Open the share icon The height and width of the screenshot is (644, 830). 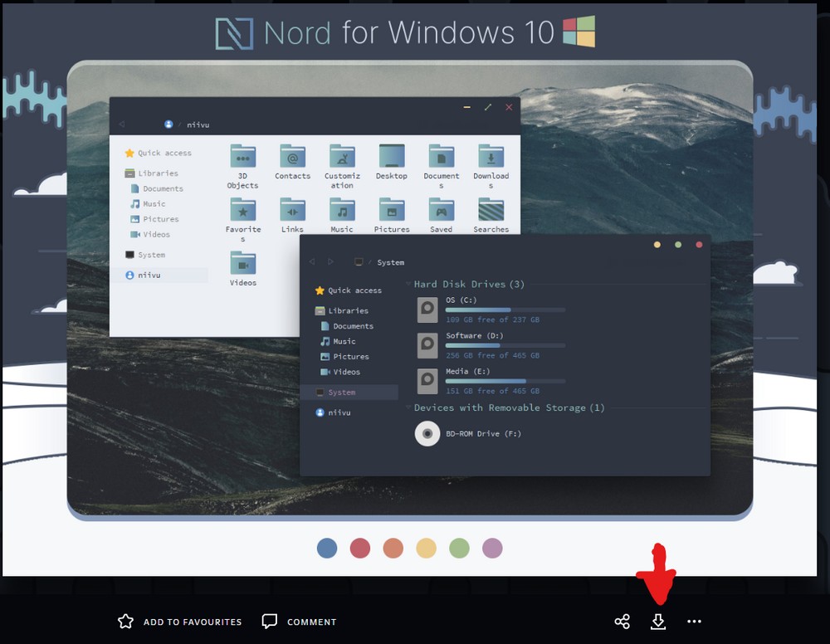[622, 622]
